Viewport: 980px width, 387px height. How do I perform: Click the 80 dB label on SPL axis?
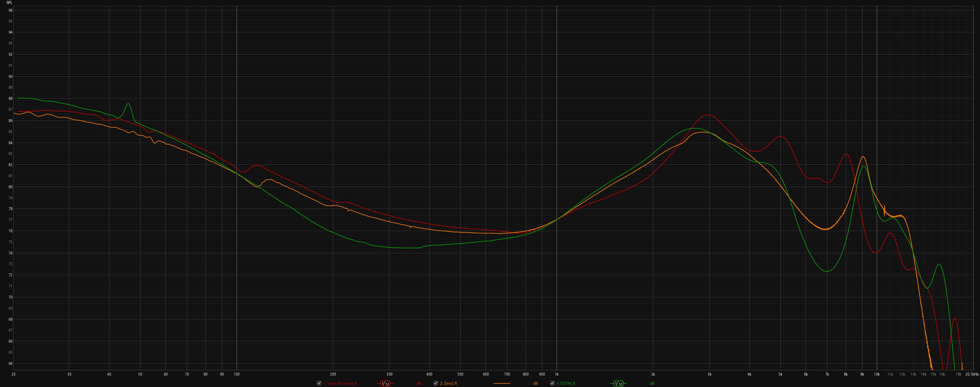point(11,187)
